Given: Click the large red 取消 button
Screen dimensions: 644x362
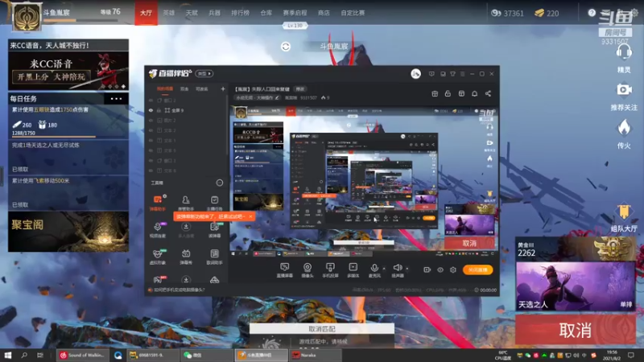Looking at the screenshot, I should click(576, 330).
